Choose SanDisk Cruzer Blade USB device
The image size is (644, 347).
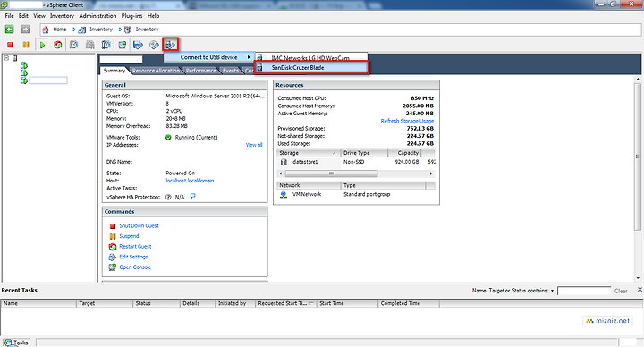click(311, 68)
